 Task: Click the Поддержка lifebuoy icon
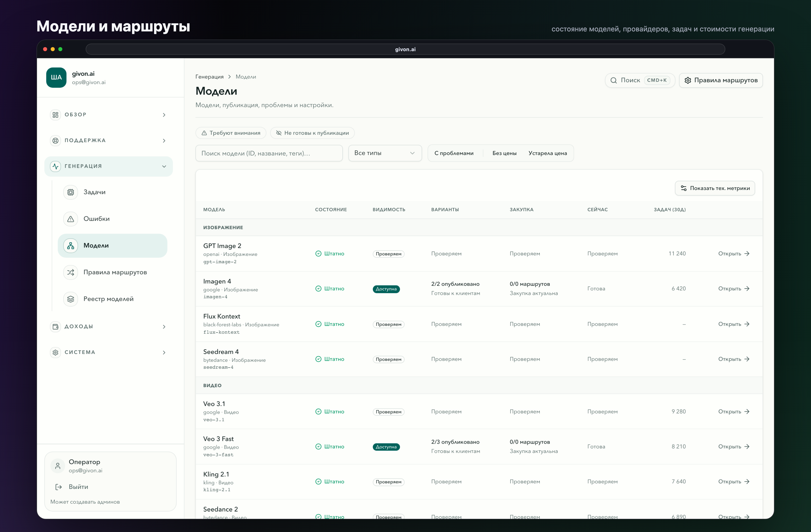pyautogui.click(x=56, y=141)
